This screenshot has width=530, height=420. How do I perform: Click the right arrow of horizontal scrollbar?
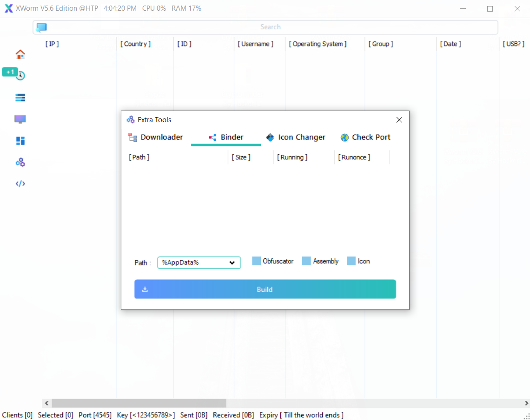point(526,403)
